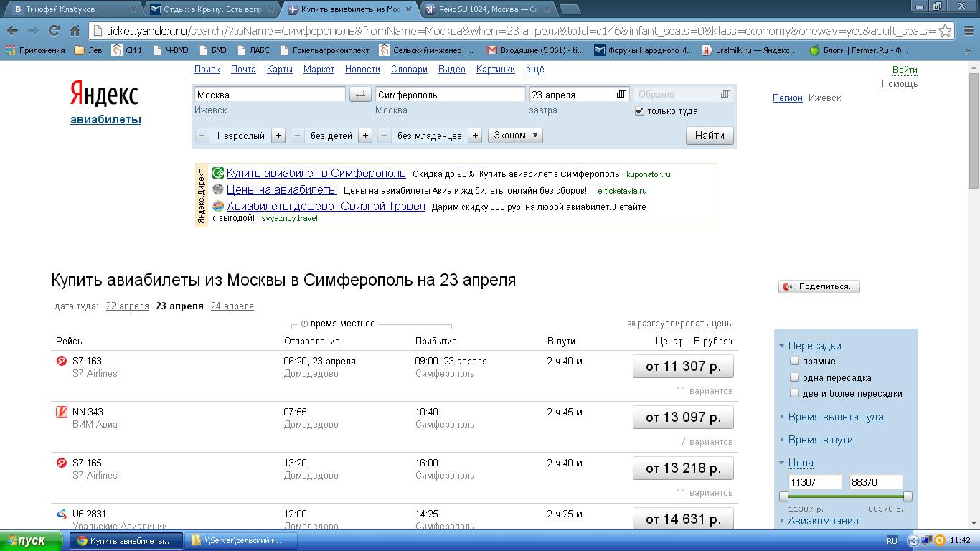
Task: Select price button от 13 097 р.
Action: pos(683,418)
